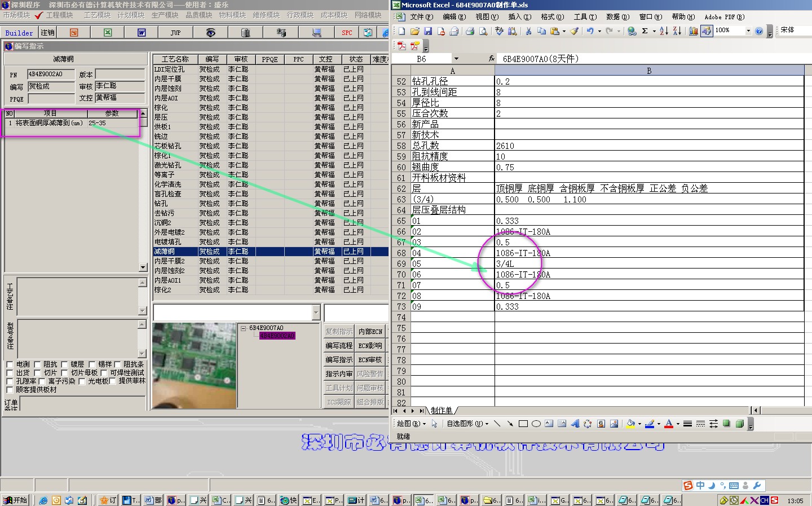
Task: Sort ascending A to Z in Excel
Action: (x=664, y=31)
